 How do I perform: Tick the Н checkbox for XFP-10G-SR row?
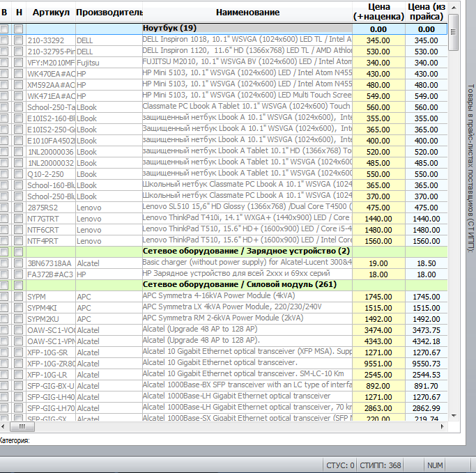19,352
